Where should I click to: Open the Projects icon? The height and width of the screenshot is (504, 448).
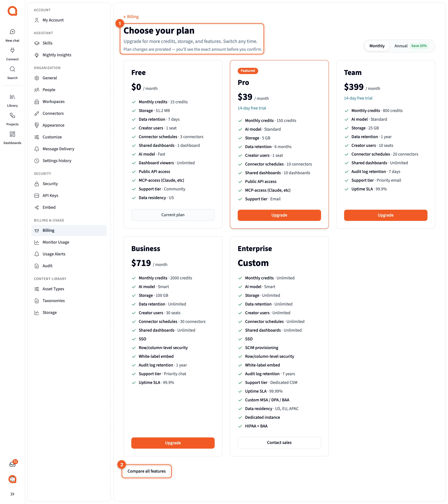(x=12, y=115)
